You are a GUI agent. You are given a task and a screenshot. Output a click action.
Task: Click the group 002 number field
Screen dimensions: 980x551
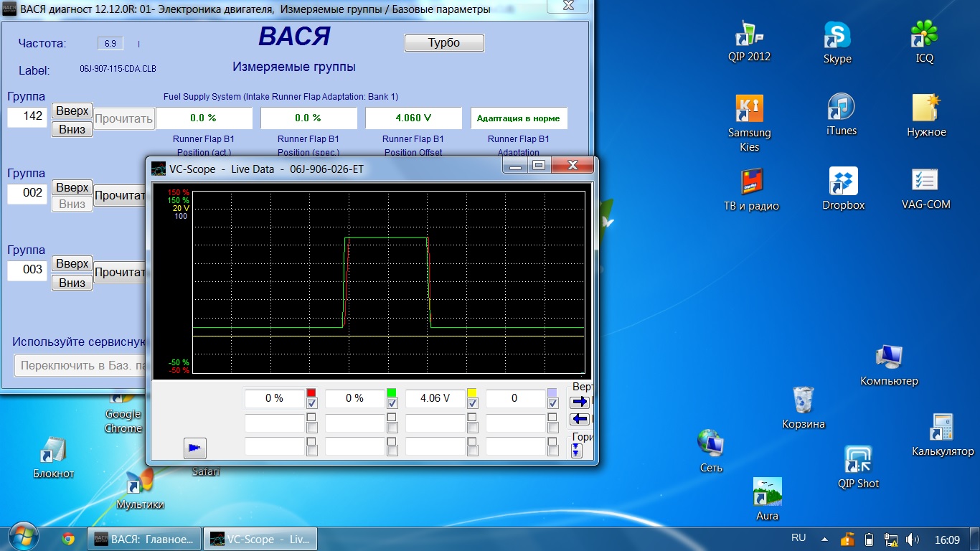click(27, 192)
